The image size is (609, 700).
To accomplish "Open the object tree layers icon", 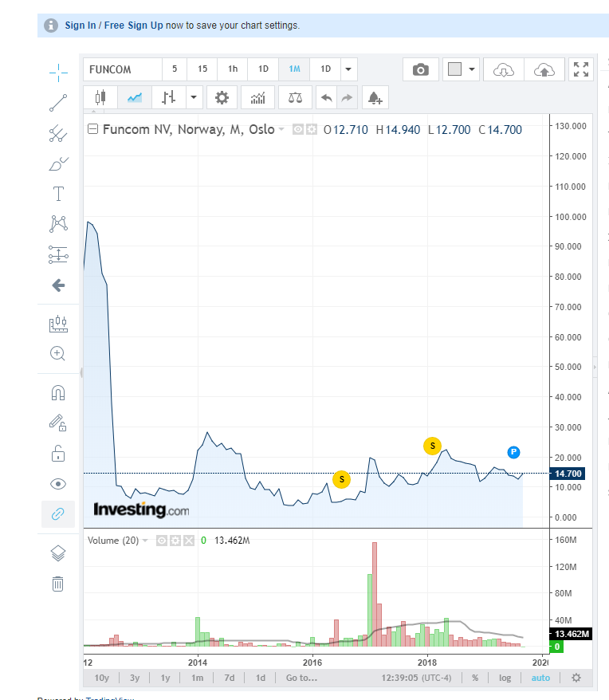I will pos(58,553).
